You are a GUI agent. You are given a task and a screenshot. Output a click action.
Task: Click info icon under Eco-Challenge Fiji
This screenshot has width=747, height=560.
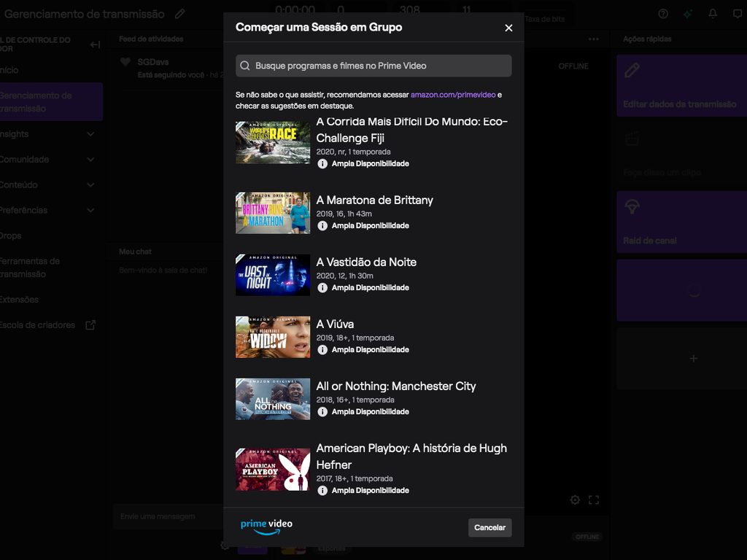pyautogui.click(x=322, y=164)
